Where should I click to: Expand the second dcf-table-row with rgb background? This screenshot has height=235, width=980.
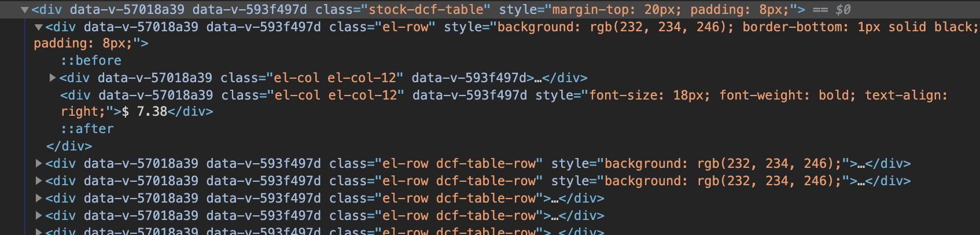tap(39, 181)
